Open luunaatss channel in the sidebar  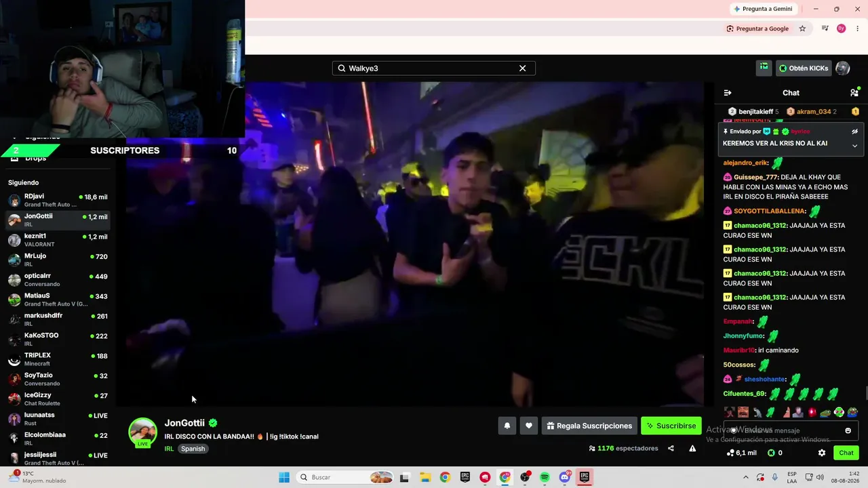tap(58, 419)
